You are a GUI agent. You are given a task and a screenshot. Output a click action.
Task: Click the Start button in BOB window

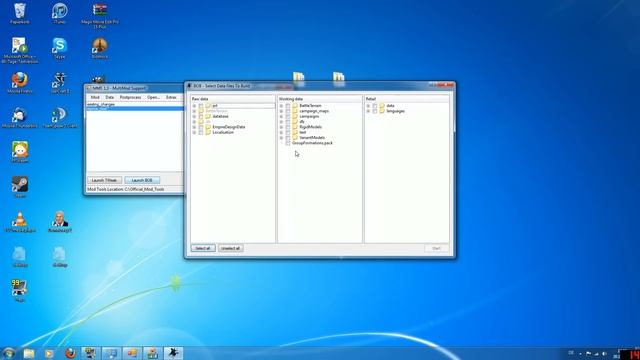436,248
